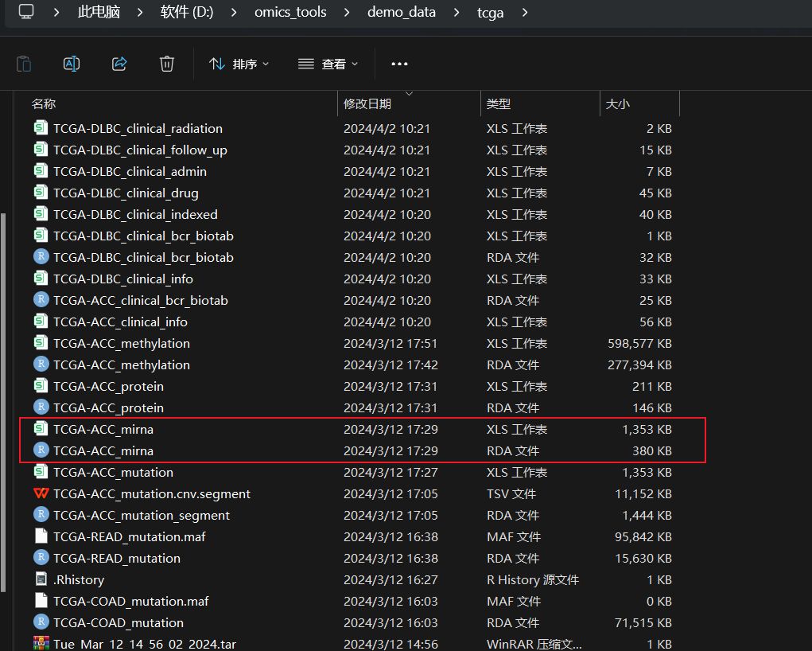This screenshot has height=651, width=812.
Task: Select WPS icon of TCGA-ACC_mutation.cnv.segment
Action: [41, 493]
